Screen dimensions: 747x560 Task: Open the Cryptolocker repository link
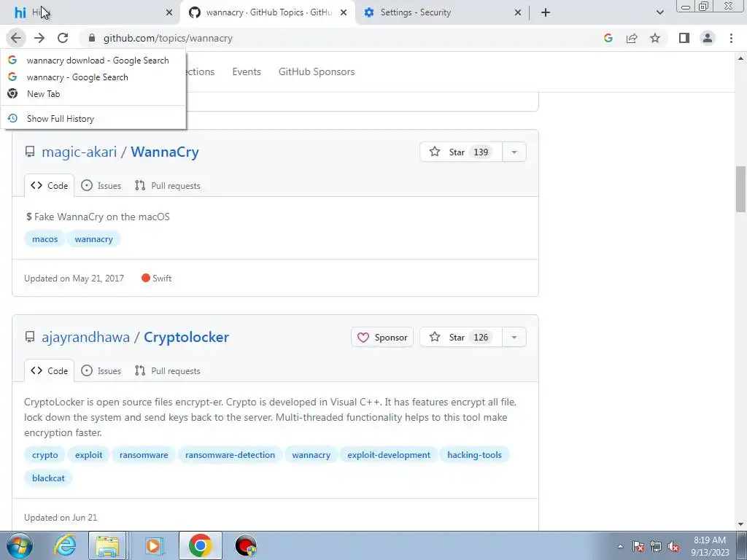click(186, 337)
